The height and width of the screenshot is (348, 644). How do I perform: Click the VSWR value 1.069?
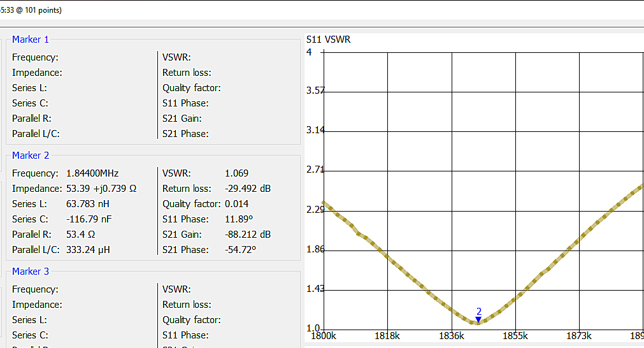(x=236, y=173)
